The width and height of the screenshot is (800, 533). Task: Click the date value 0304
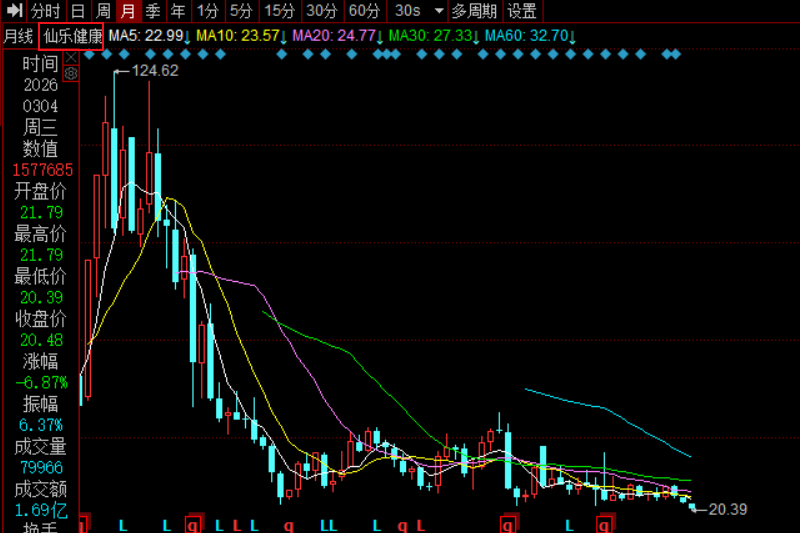point(40,106)
